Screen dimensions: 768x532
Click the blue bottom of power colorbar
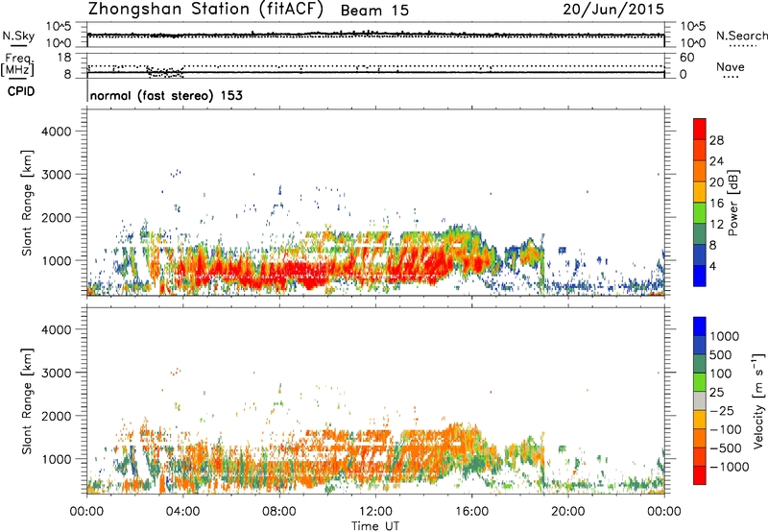700,276
